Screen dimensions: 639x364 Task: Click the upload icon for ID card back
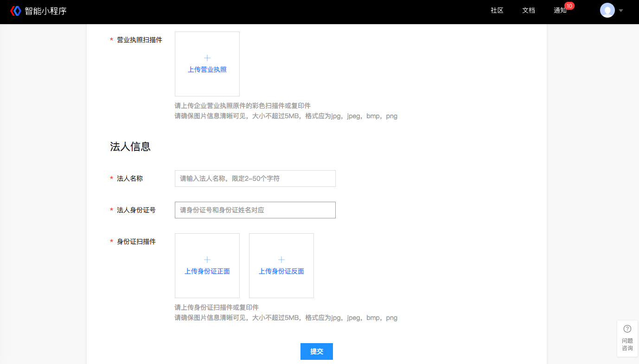pyautogui.click(x=281, y=260)
